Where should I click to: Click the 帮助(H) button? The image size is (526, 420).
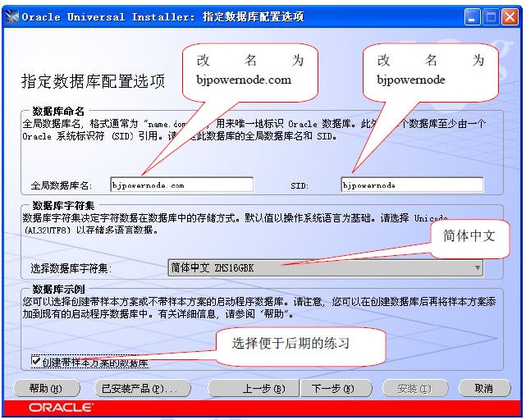pyautogui.click(x=47, y=389)
